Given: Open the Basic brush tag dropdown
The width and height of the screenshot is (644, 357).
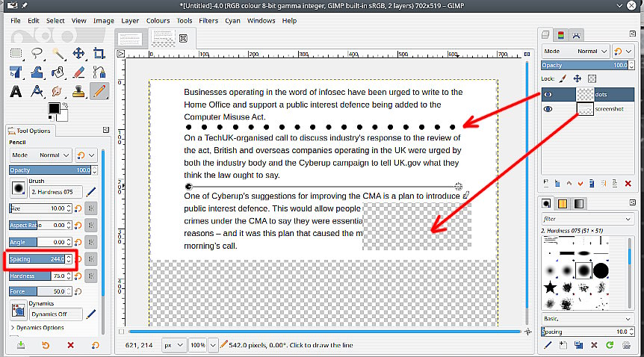Looking at the screenshot, I should point(587,319).
